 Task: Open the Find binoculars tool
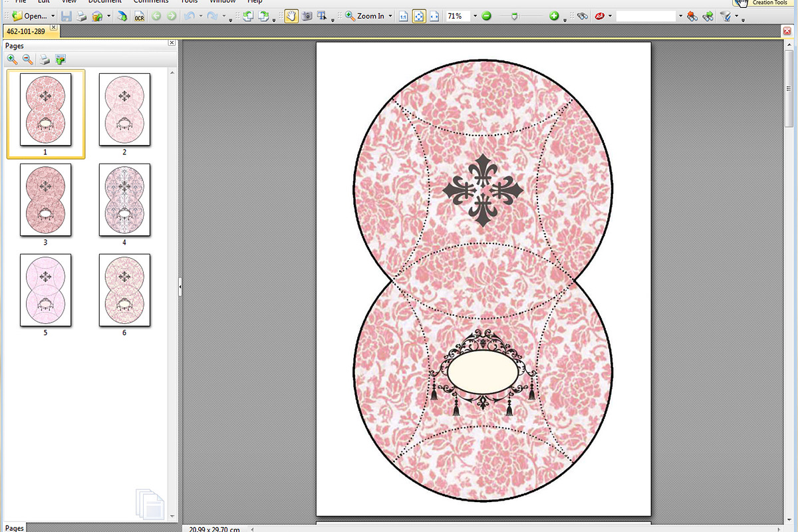(x=582, y=16)
